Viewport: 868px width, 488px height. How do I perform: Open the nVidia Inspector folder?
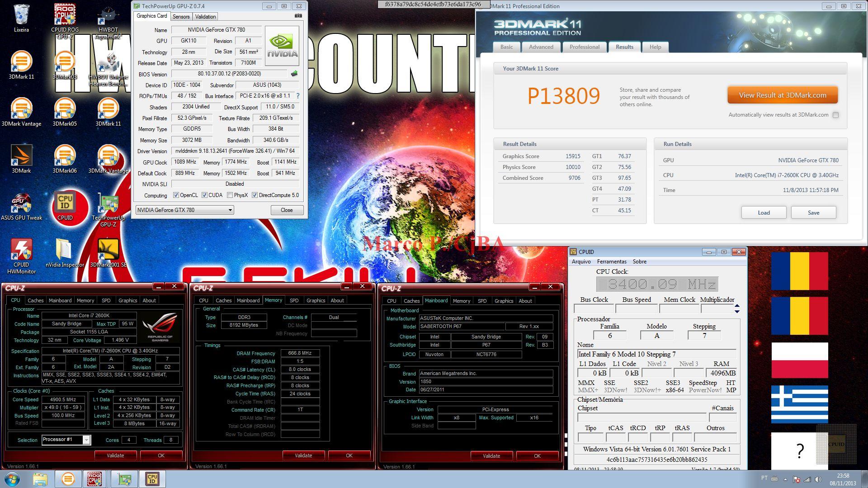click(x=65, y=253)
